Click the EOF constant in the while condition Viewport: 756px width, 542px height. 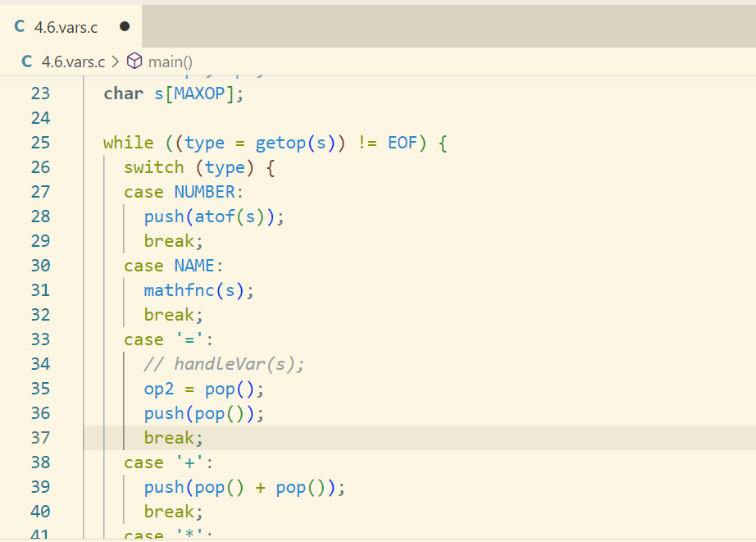pyautogui.click(x=403, y=143)
